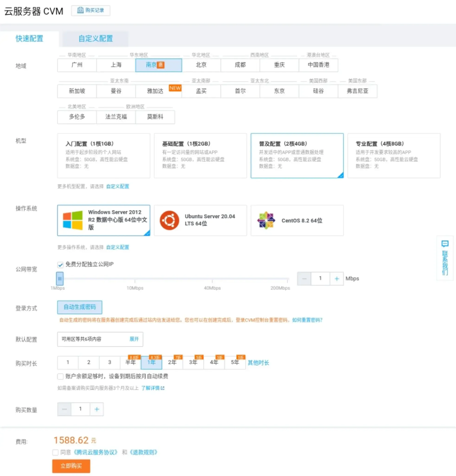Click the Windows logo icon
The image size is (456, 476).
pyautogui.click(x=72, y=220)
